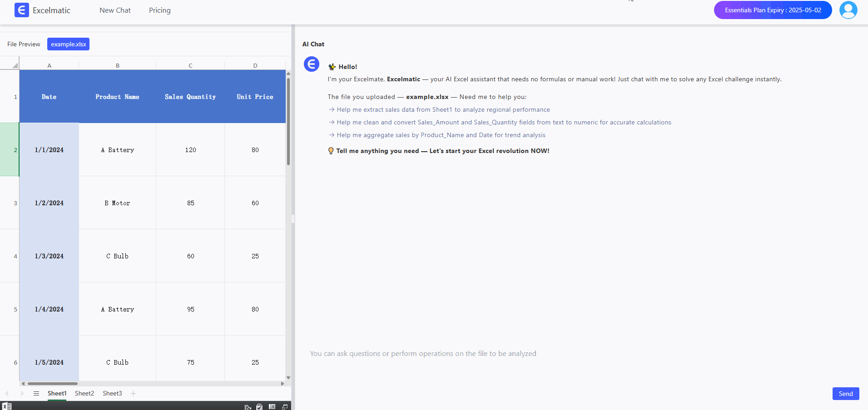Go to previous sheet with left arrow

[7, 393]
